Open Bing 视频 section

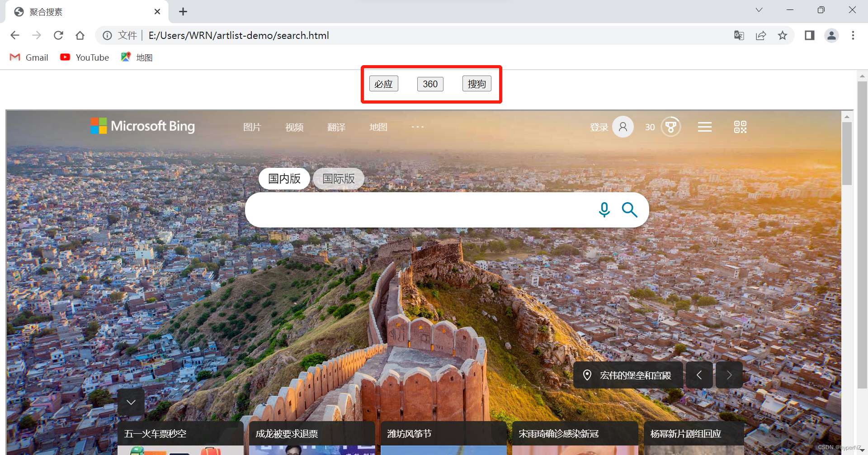tap(294, 127)
